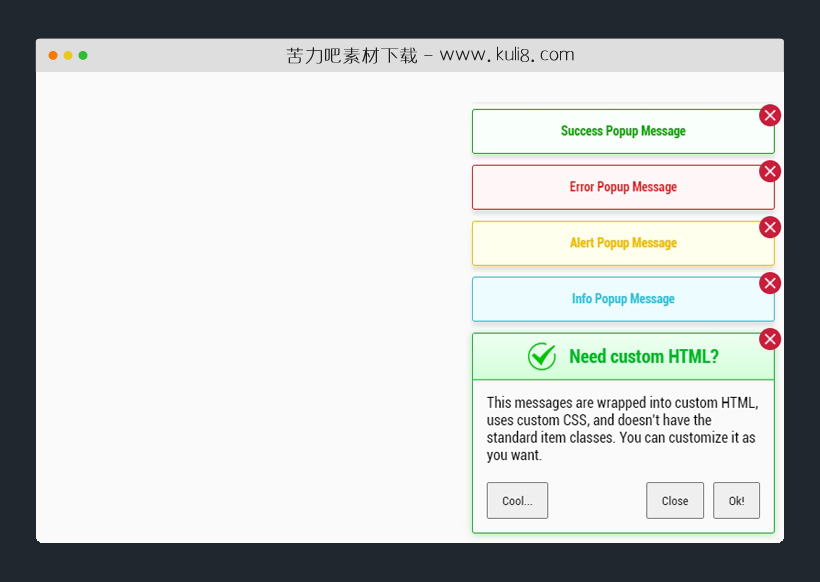Click the green dot in the window title bar

pos(83,56)
